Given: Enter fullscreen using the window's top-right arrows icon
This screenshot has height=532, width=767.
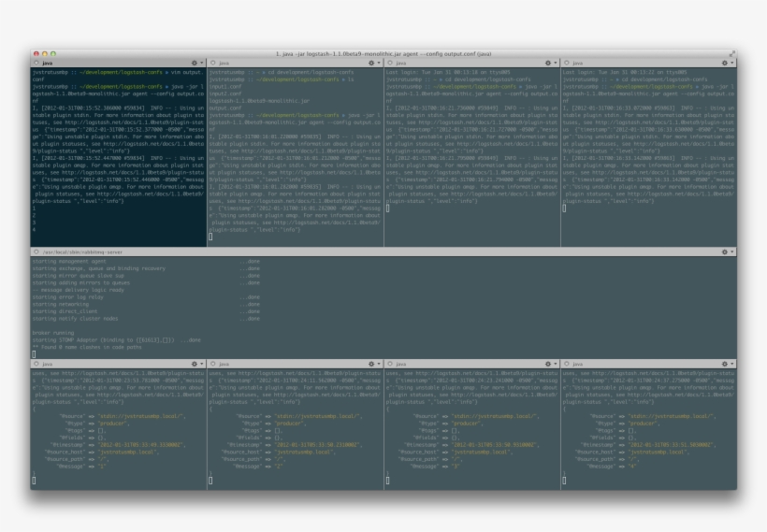Looking at the screenshot, I should point(731,53).
